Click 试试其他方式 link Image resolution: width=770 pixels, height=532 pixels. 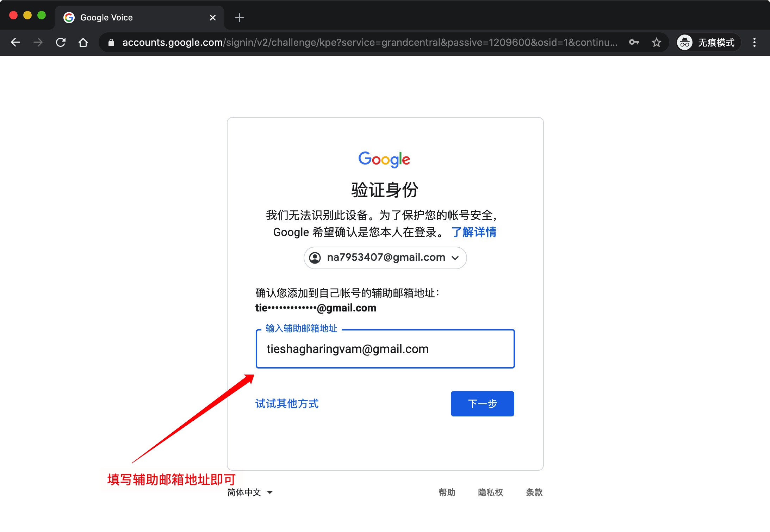(287, 404)
